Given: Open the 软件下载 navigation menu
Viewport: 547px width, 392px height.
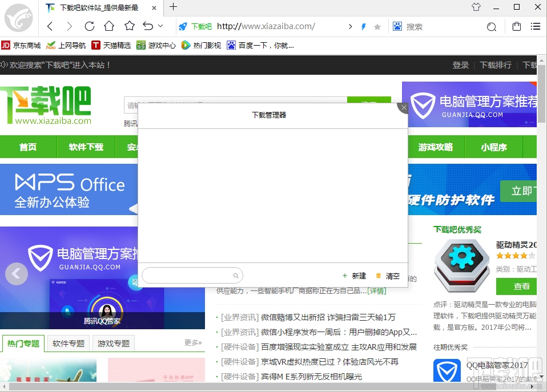Looking at the screenshot, I should [x=86, y=147].
